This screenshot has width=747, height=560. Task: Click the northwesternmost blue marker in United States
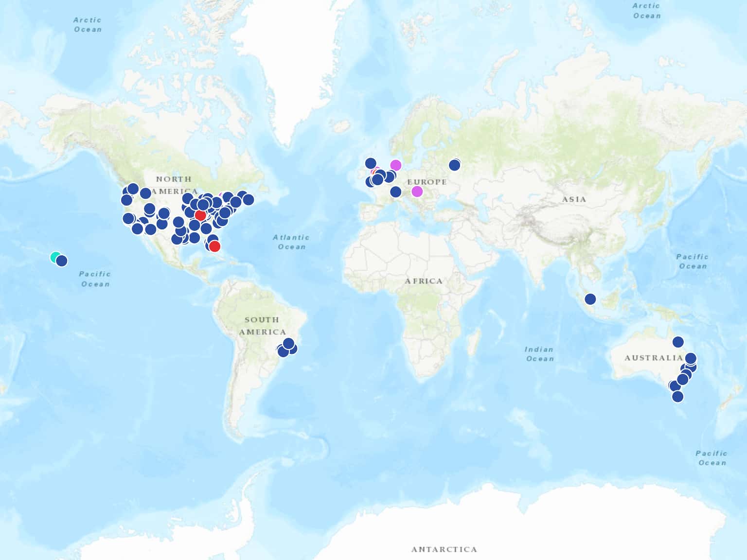click(x=133, y=189)
